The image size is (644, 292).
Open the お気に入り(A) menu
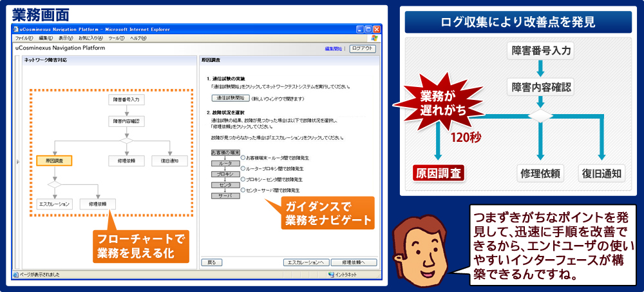coord(91,38)
